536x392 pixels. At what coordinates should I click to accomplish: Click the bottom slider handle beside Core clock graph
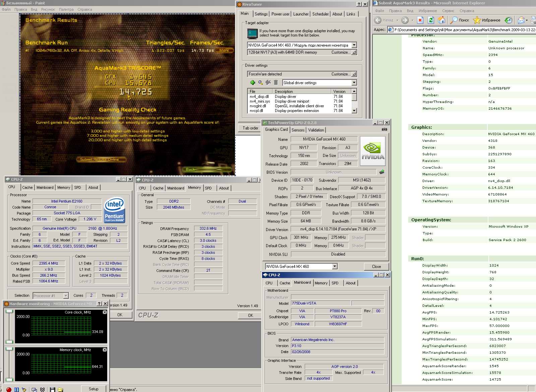(9, 342)
